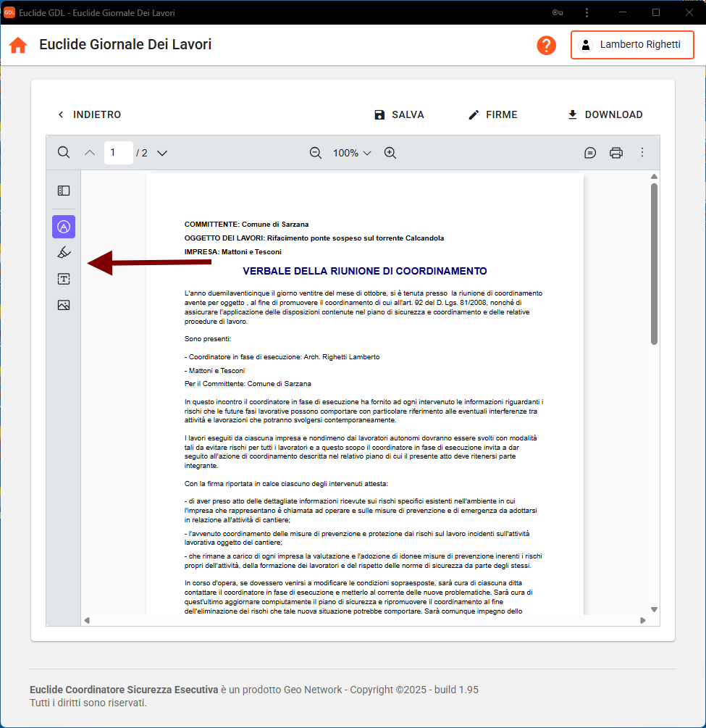Click the page number input field
This screenshot has height=728, width=706.
[118, 153]
